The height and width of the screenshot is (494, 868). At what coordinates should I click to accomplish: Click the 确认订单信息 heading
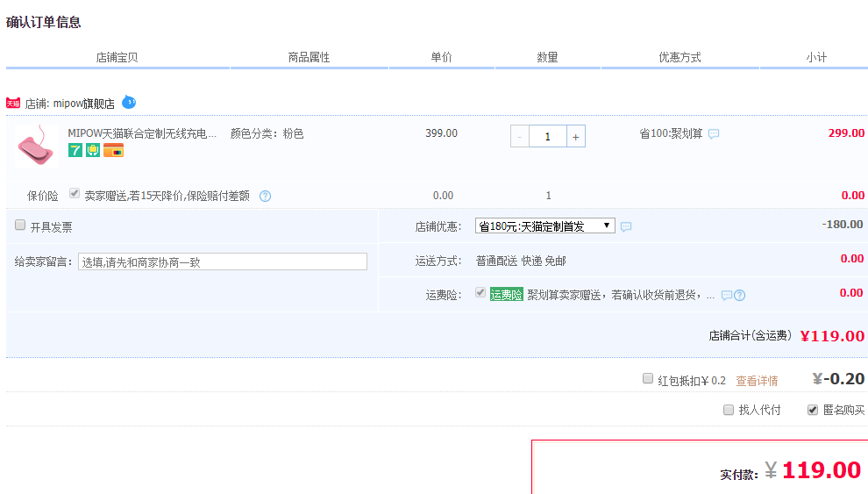44,22
